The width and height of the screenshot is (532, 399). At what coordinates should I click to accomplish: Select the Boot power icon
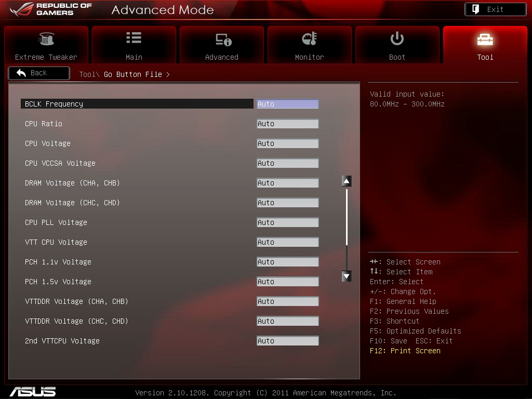(x=397, y=38)
